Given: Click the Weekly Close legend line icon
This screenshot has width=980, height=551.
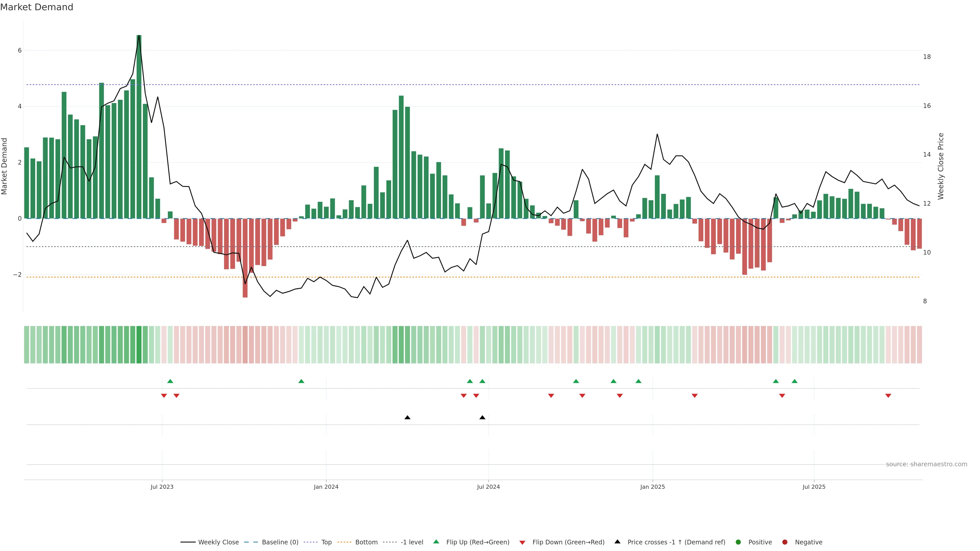Looking at the screenshot, I should click(188, 542).
